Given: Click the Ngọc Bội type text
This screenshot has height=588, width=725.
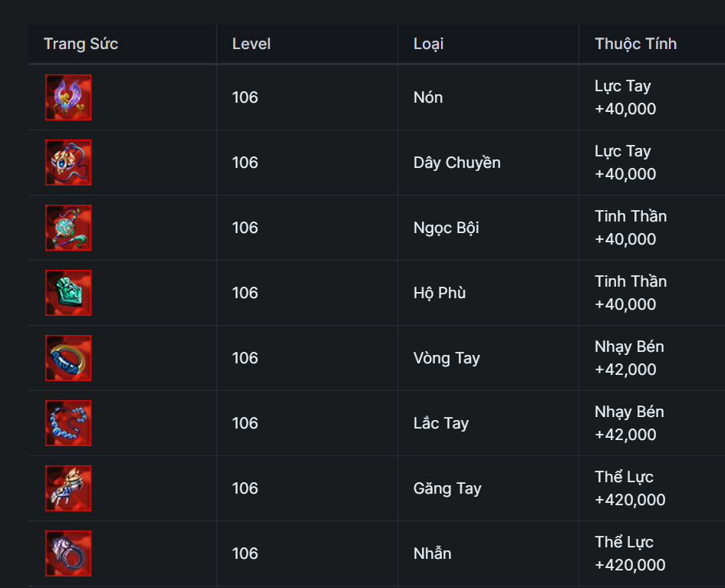Looking at the screenshot, I should [x=446, y=228].
